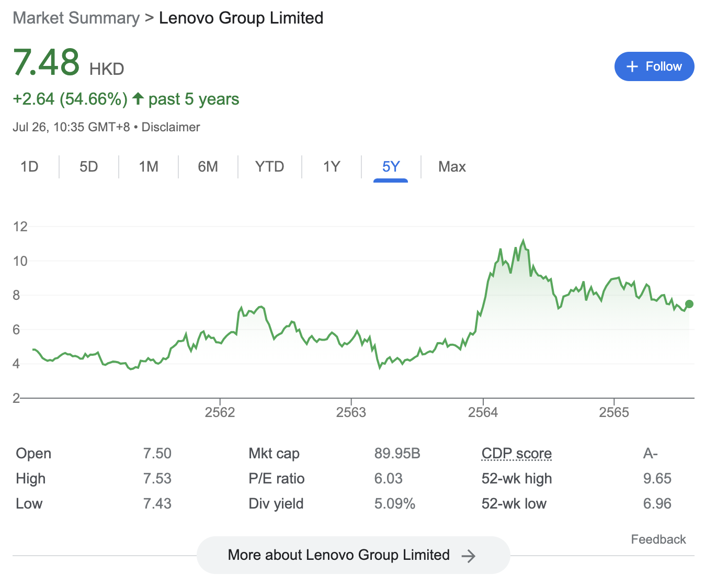Image resolution: width=728 pixels, height=586 pixels.
Task: Click the active 5Y tab
Action: click(391, 166)
